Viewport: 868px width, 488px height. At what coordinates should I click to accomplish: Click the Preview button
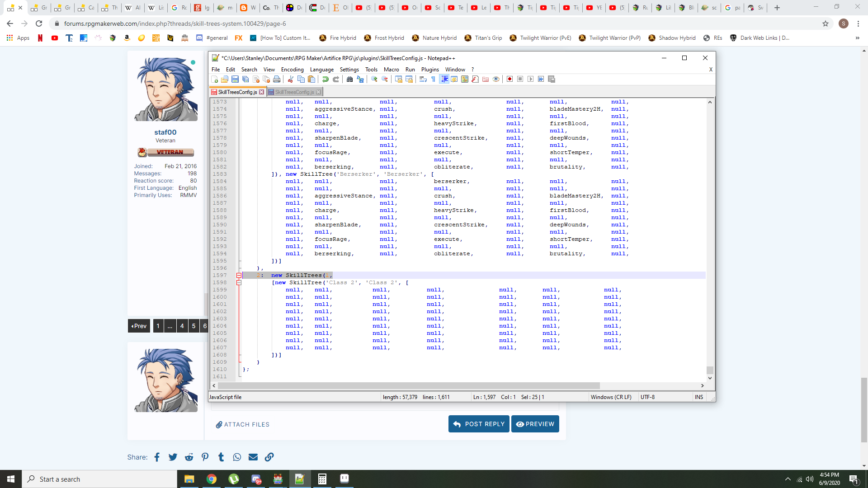535,424
